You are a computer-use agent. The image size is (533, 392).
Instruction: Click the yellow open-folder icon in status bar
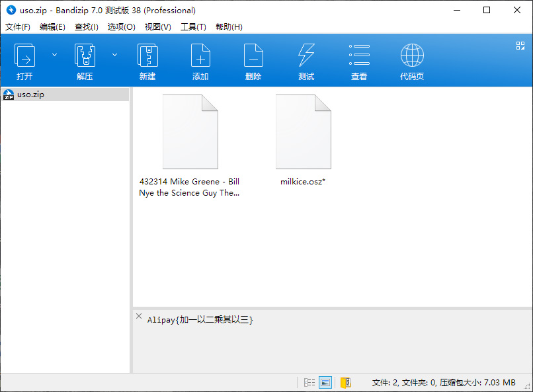pyautogui.click(x=345, y=382)
